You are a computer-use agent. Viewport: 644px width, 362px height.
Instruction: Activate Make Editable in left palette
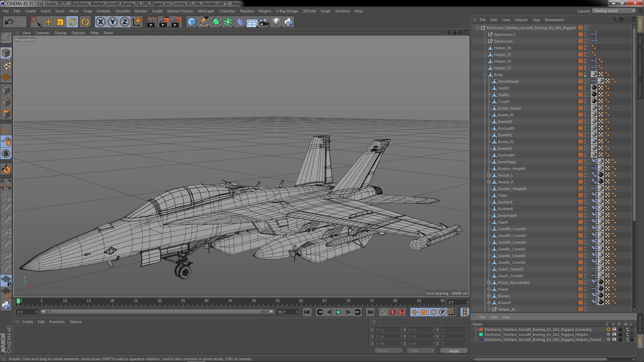[x=6, y=38]
